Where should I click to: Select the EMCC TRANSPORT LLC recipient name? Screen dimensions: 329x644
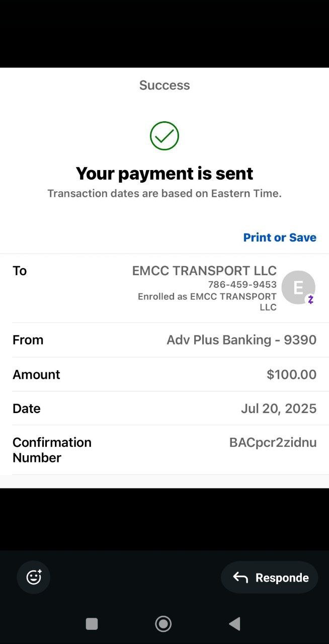pos(204,271)
